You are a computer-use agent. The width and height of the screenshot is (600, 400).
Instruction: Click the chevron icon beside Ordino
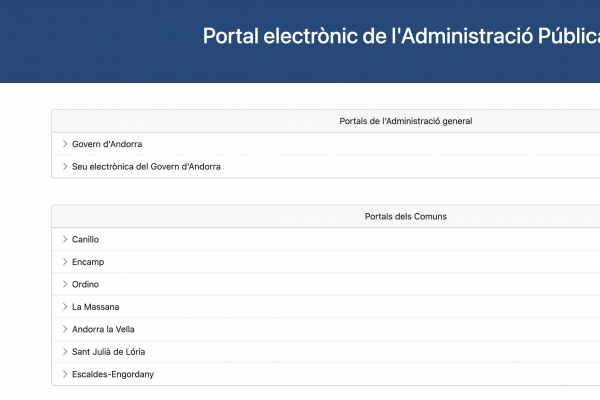tap(65, 285)
